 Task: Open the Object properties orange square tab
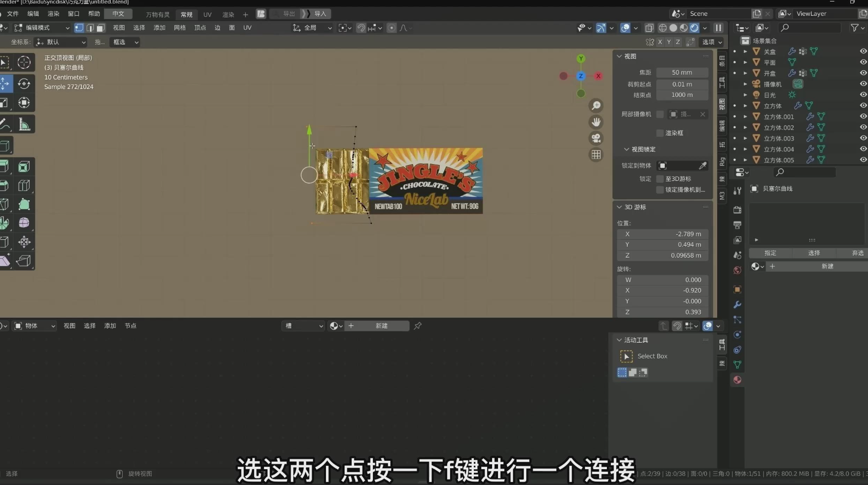(x=737, y=290)
